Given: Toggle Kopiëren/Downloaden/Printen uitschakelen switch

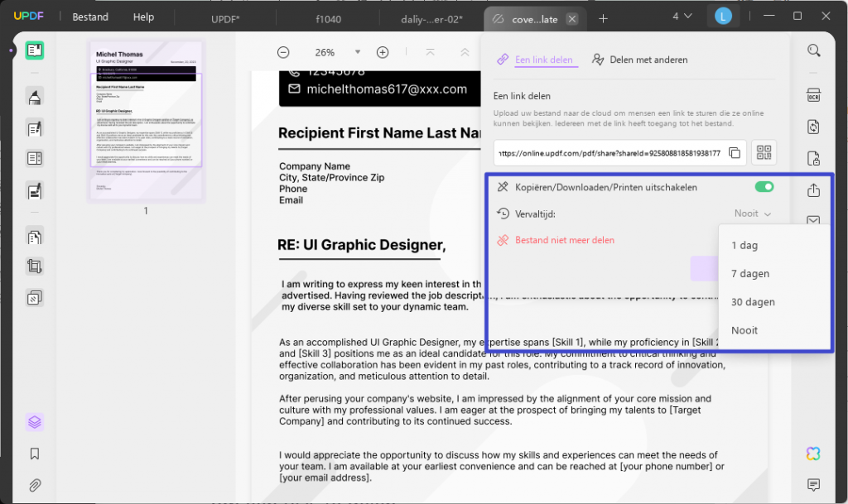Looking at the screenshot, I should point(764,187).
